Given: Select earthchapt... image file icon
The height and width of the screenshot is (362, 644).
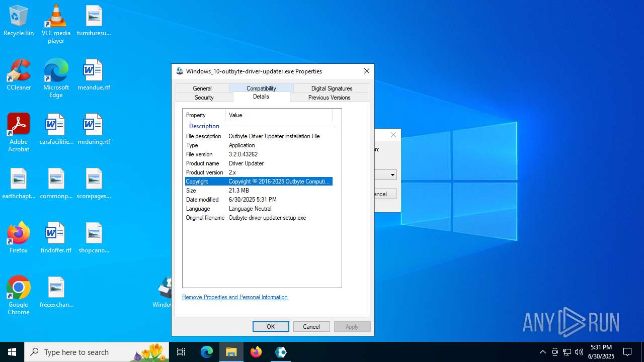Looking at the screenshot, I should point(19,184).
